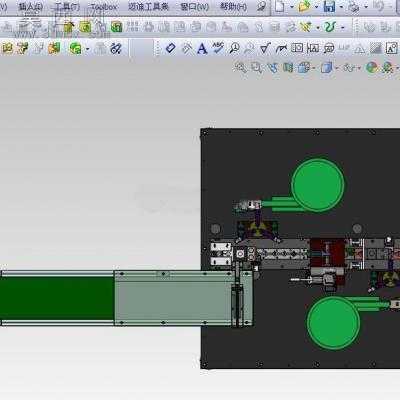The height and width of the screenshot is (400, 400).
Task: Click the green curve icon
Action: point(330,27)
